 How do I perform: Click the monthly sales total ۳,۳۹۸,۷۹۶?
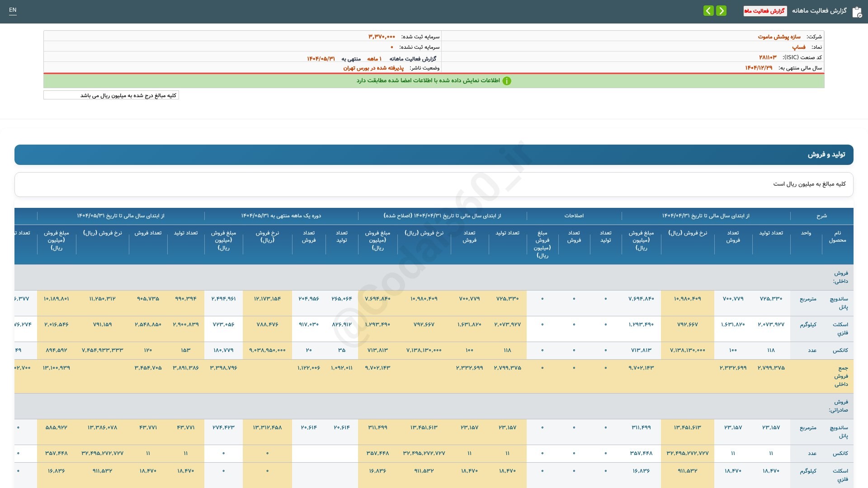tap(223, 368)
